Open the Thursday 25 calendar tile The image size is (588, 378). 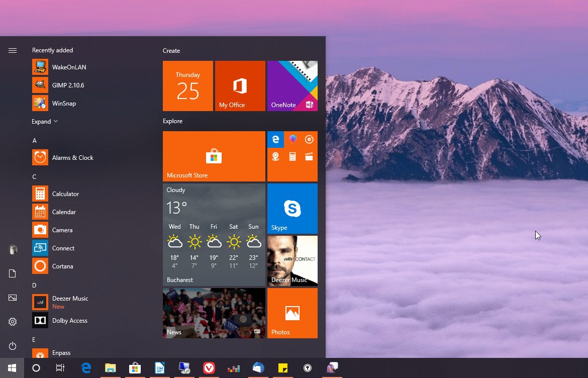[x=188, y=86]
